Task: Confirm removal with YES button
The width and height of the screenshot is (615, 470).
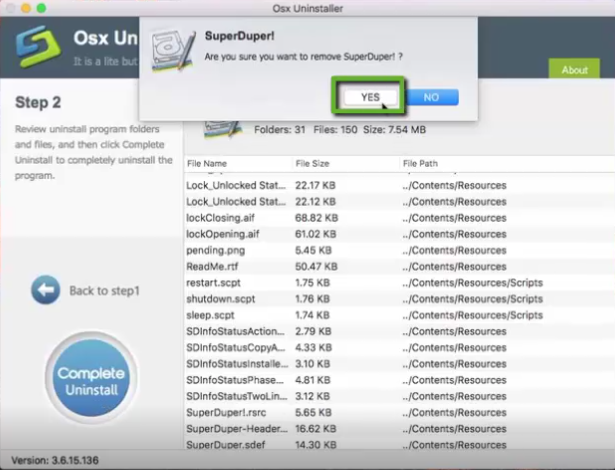Action: pos(370,97)
